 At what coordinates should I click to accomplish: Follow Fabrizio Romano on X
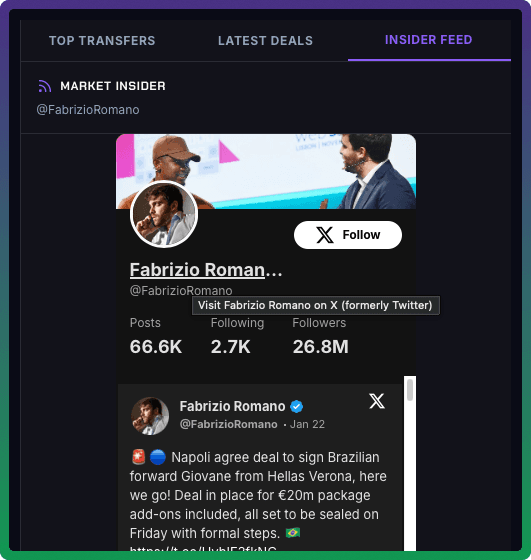(x=348, y=235)
